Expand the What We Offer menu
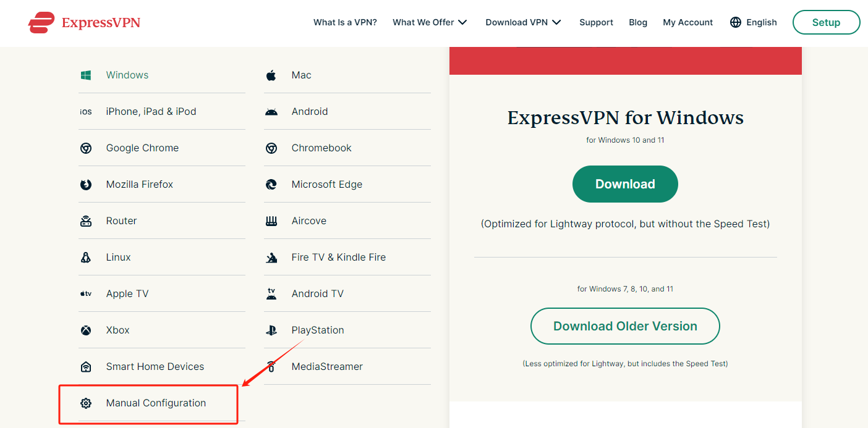Screen dimensions: 868x428 click(430, 22)
